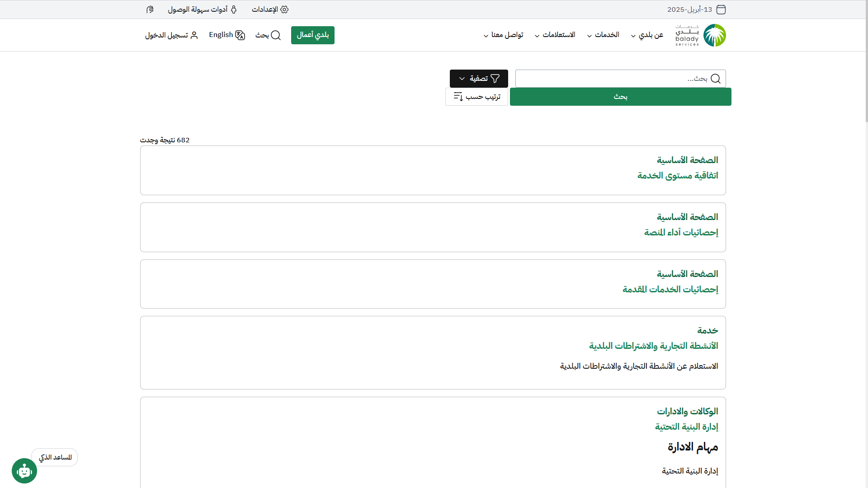
Task: Click the بلدي أعمال button
Action: tap(313, 35)
